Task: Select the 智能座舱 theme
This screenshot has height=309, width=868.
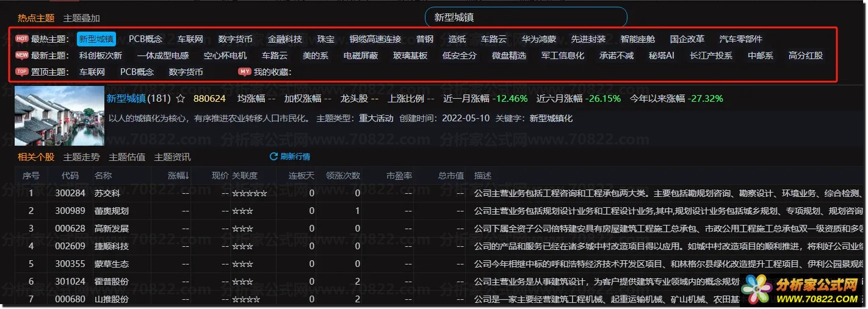Action: point(638,39)
